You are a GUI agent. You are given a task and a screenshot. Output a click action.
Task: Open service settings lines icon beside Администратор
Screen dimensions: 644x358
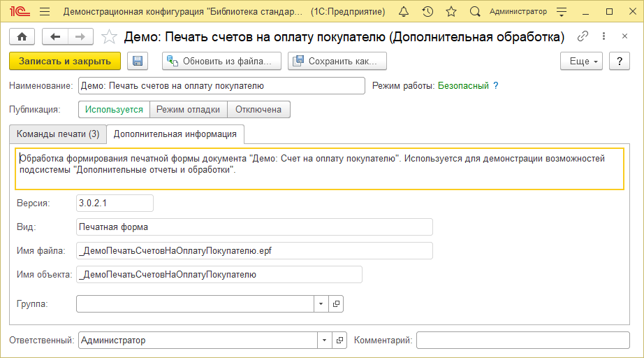(x=562, y=11)
